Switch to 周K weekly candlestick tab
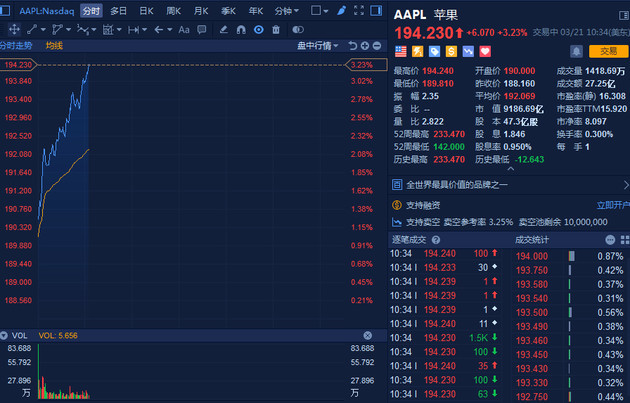Screen dimensions: 630x403 click(x=174, y=11)
